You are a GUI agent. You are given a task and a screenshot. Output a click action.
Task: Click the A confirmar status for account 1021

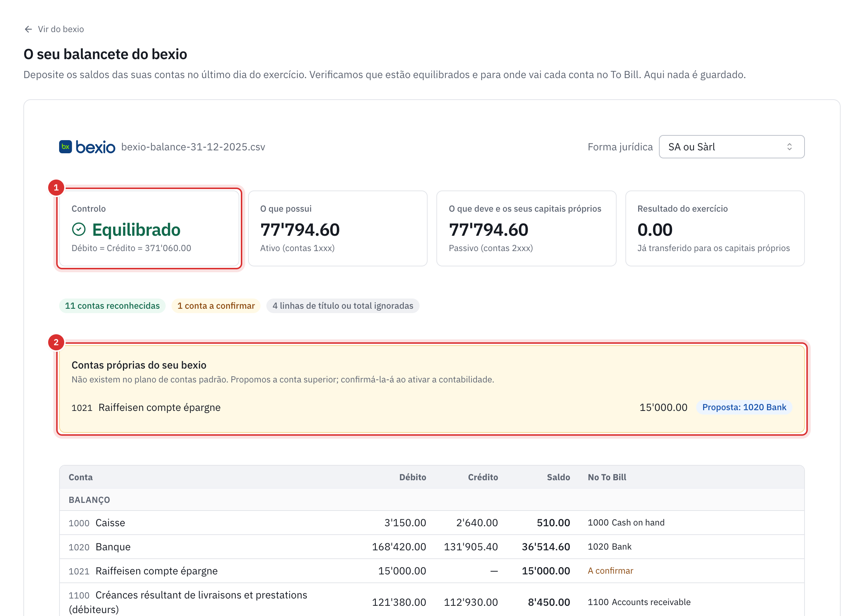click(x=610, y=571)
